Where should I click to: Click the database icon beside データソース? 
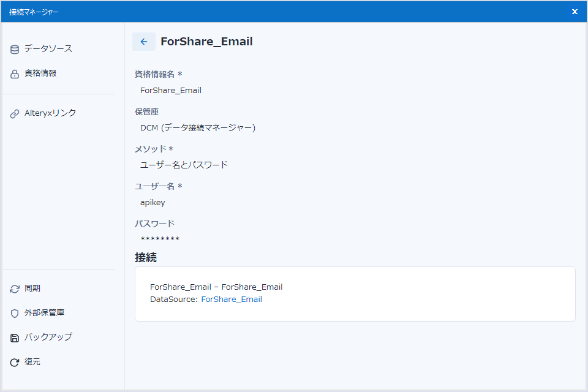pos(15,49)
